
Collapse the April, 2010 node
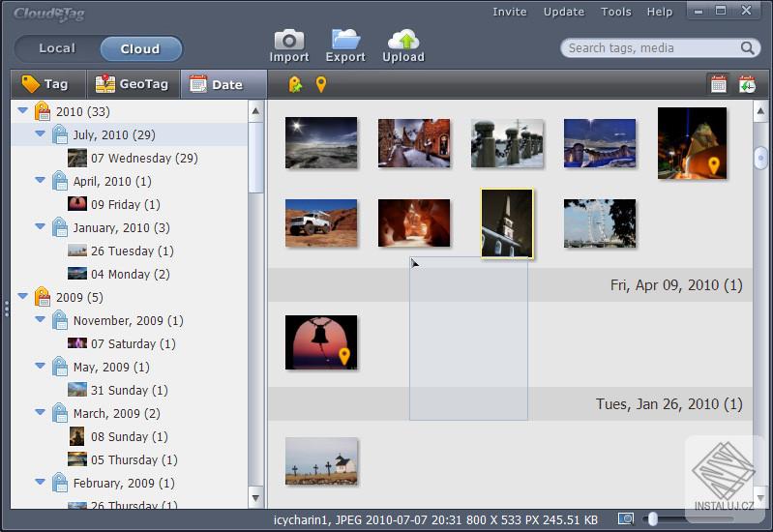point(41,180)
